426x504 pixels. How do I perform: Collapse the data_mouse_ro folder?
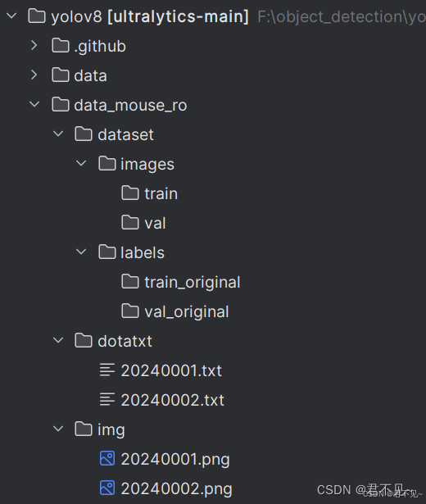coord(34,104)
